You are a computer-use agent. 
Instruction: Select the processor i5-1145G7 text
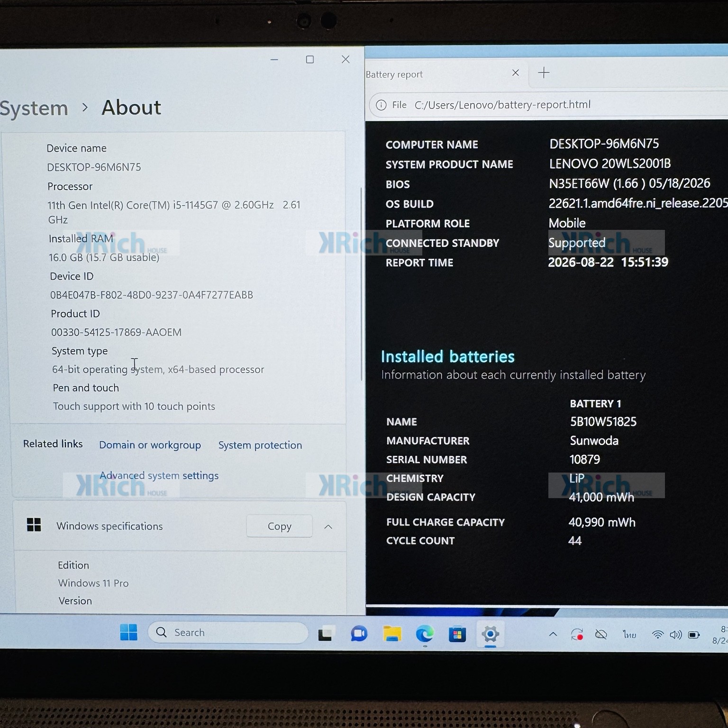[x=174, y=212]
